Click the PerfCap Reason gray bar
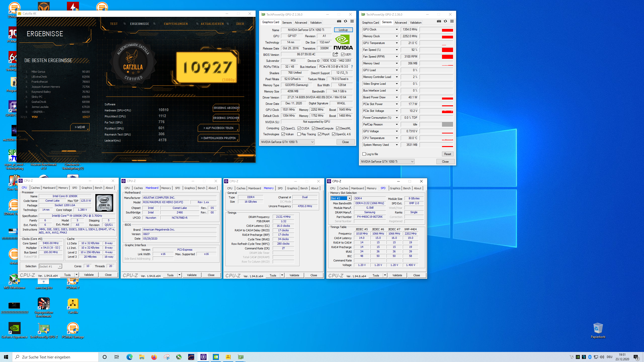 coord(448,124)
